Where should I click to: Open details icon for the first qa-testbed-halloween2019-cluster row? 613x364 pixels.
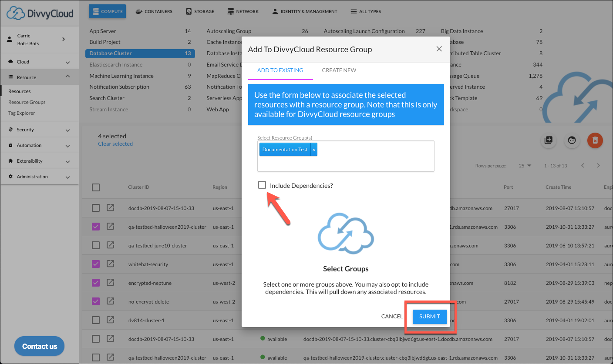tap(111, 227)
